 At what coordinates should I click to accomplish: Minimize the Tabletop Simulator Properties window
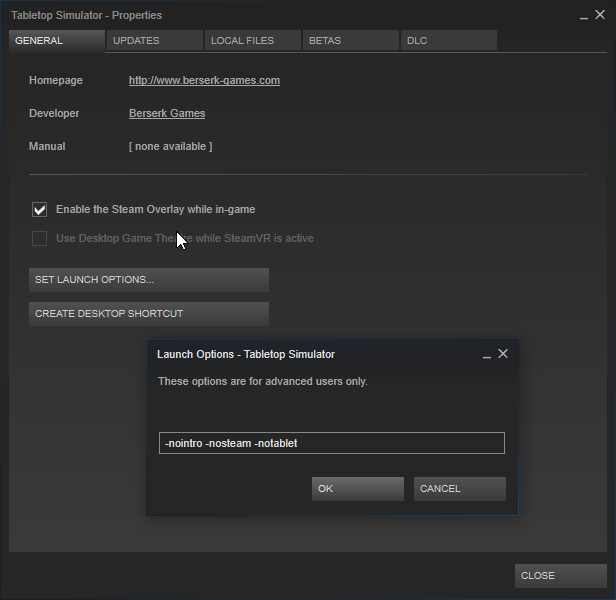tap(584, 16)
